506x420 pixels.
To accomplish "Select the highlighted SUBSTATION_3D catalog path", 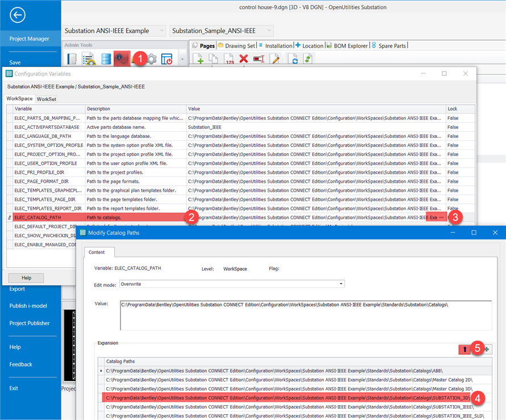I will (x=256, y=398).
